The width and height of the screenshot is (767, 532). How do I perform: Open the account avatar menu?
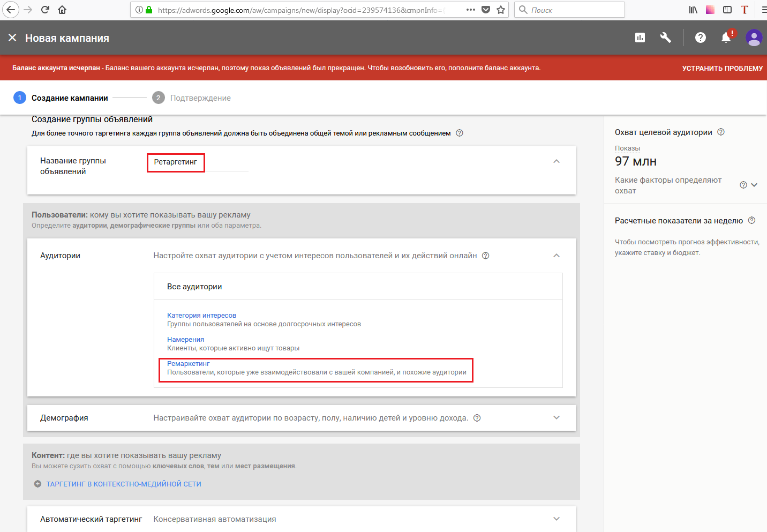(754, 38)
